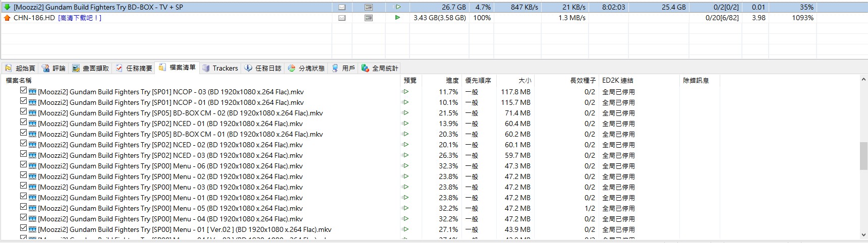Screen dimensions: 868x243
Task: Switch to the 任務摘要 tab
Action: tap(134, 68)
